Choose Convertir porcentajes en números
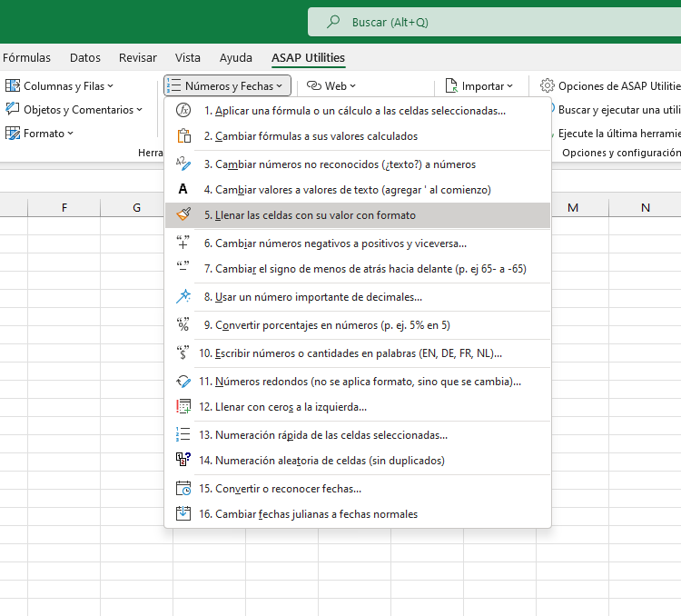 tap(358, 325)
